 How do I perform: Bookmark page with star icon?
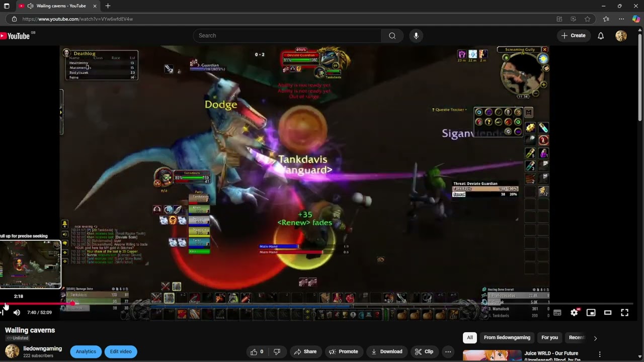tap(587, 19)
